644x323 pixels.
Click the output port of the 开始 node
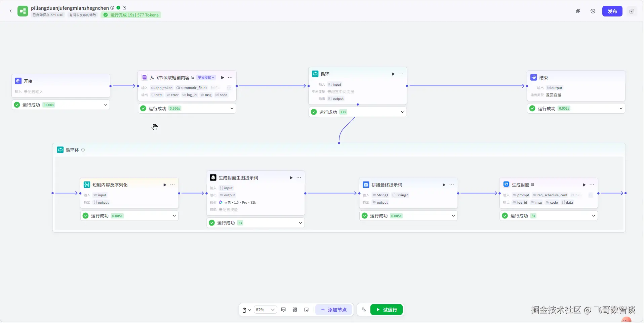point(110,86)
